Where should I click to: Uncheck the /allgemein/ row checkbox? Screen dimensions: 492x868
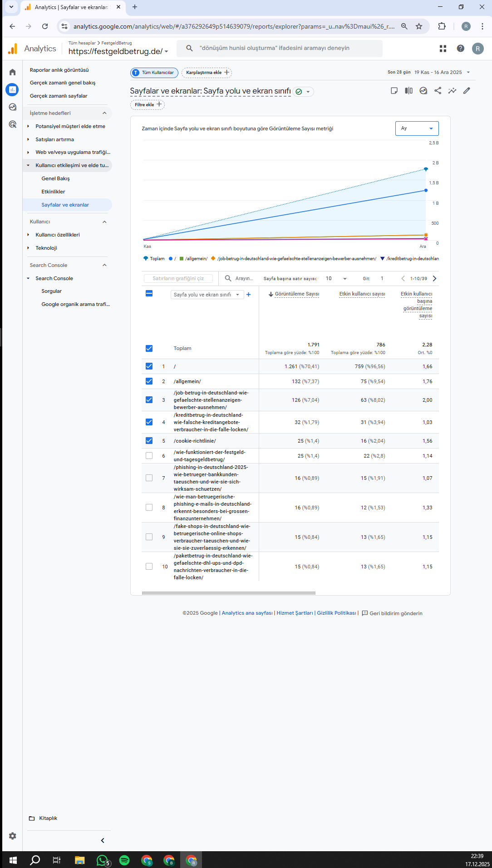click(x=149, y=381)
